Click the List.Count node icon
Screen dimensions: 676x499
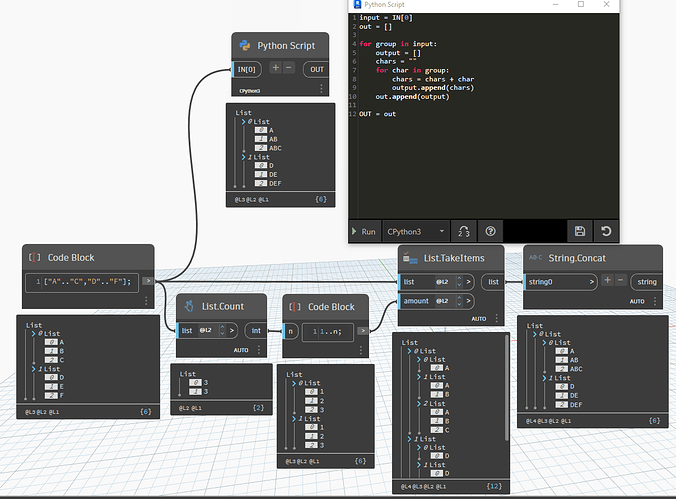click(x=189, y=304)
